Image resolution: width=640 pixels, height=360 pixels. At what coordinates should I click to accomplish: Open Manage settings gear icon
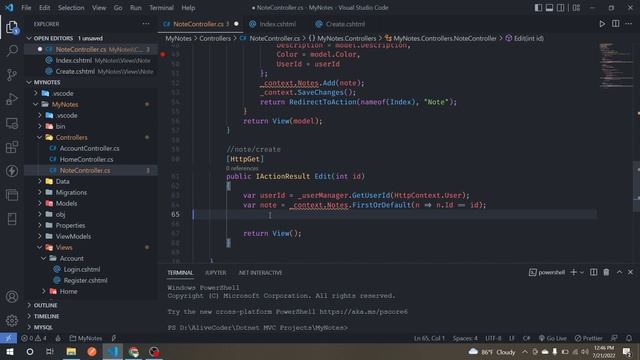coord(12,321)
